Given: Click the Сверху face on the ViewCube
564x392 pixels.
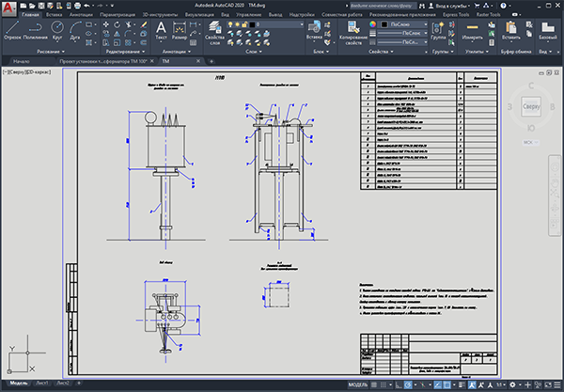Looking at the screenshot, I should pyautogui.click(x=531, y=107).
